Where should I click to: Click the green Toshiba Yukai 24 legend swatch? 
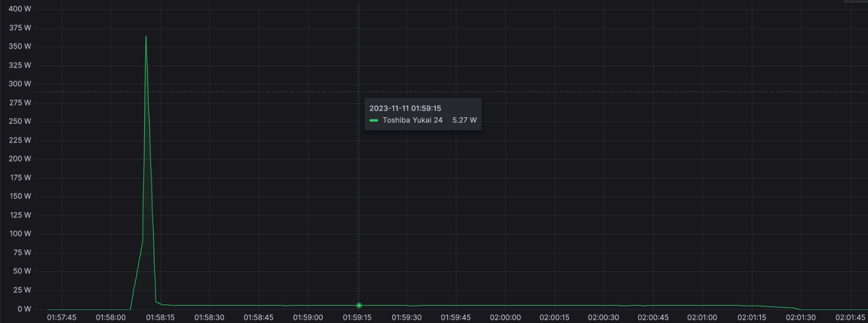[x=374, y=121]
